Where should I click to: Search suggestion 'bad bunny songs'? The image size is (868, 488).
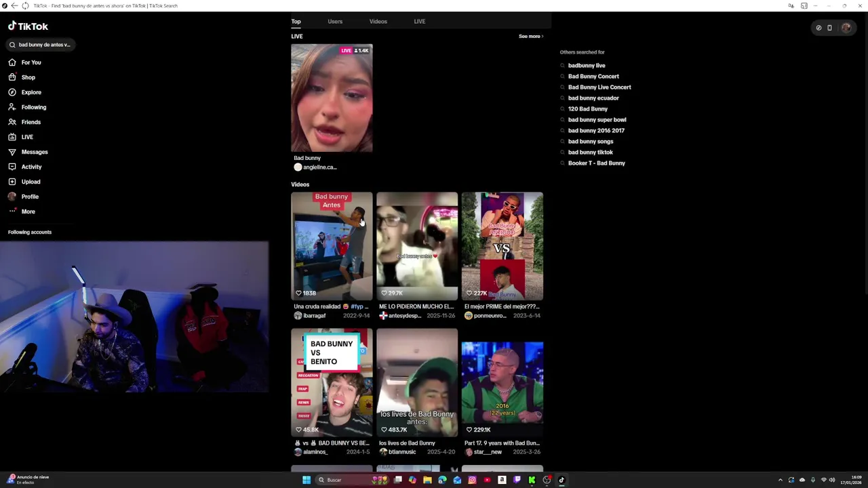(591, 142)
